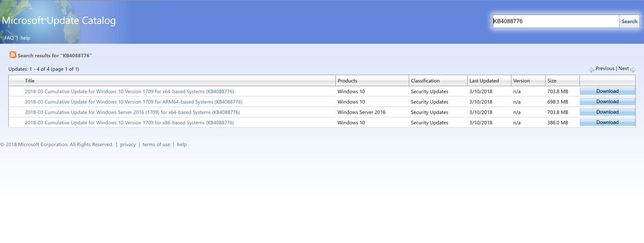Image resolution: width=644 pixels, height=243 pixels.
Task: Download the ARM64-based update
Action: tap(608, 101)
